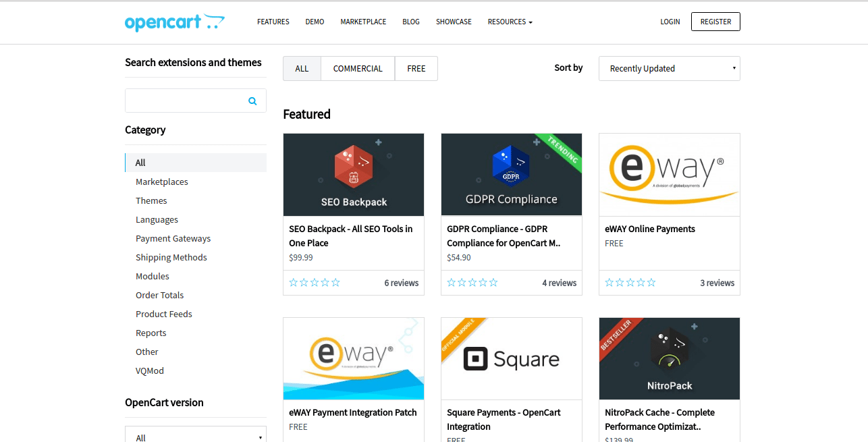This screenshot has width=868, height=442.
Task: Select the Commercial filter tab
Action: click(358, 68)
